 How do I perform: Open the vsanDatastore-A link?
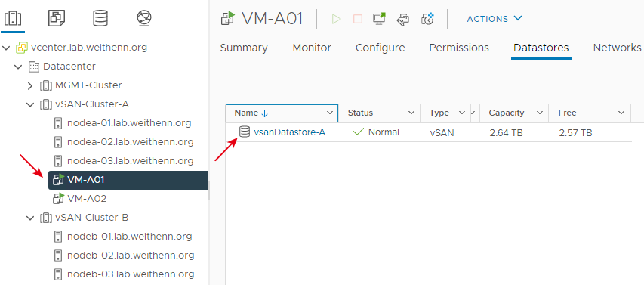290,132
